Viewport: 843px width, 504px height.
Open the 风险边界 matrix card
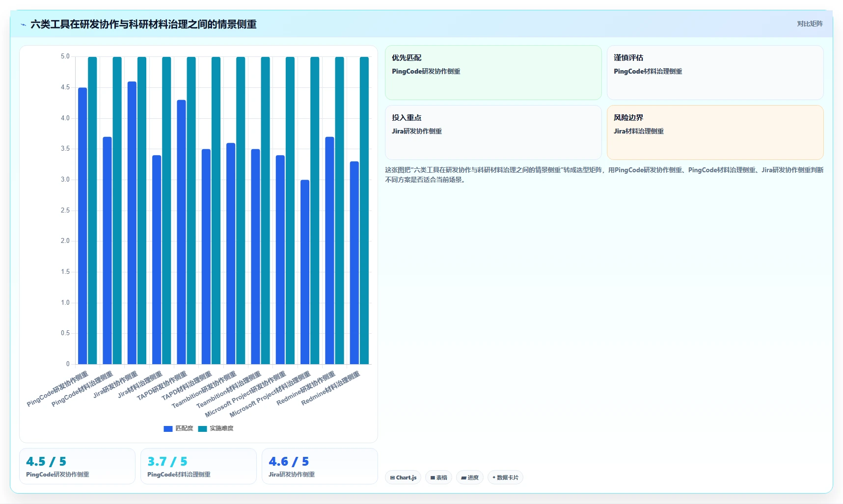coord(715,133)
